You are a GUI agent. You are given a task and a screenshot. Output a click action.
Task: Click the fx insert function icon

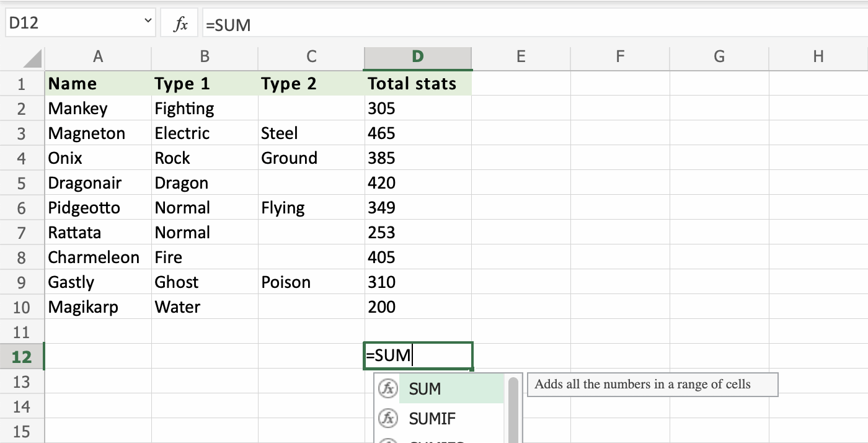point(180,24)
